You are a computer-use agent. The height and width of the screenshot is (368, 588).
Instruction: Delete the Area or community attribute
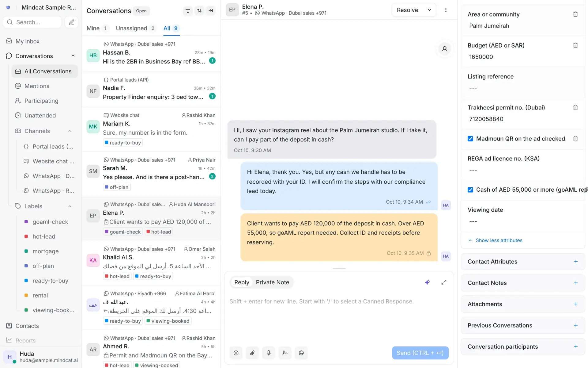tap(575, 14)
